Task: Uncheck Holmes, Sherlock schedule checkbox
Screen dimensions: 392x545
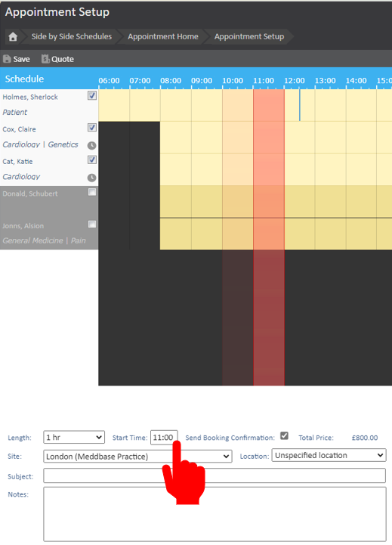Action: point(92,95)
